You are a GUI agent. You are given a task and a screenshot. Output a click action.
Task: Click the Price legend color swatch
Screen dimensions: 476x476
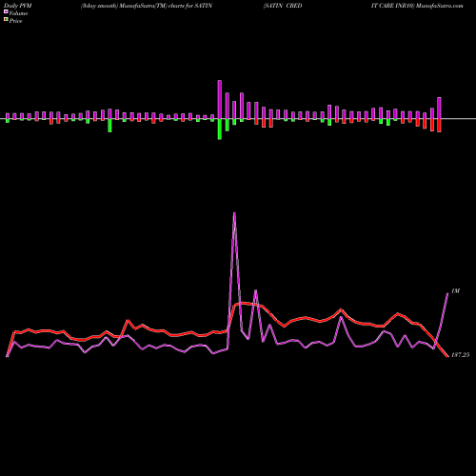tap(6, 20)
